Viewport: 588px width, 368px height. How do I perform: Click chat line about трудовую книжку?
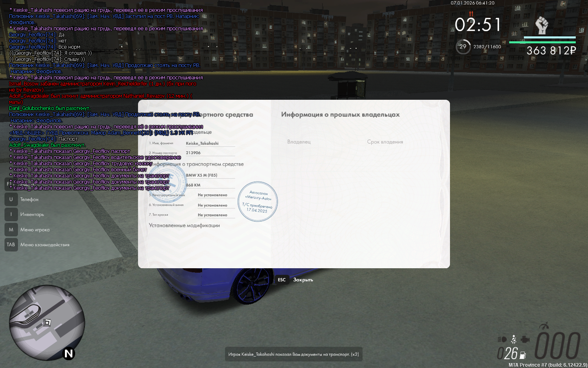(80, 163)
